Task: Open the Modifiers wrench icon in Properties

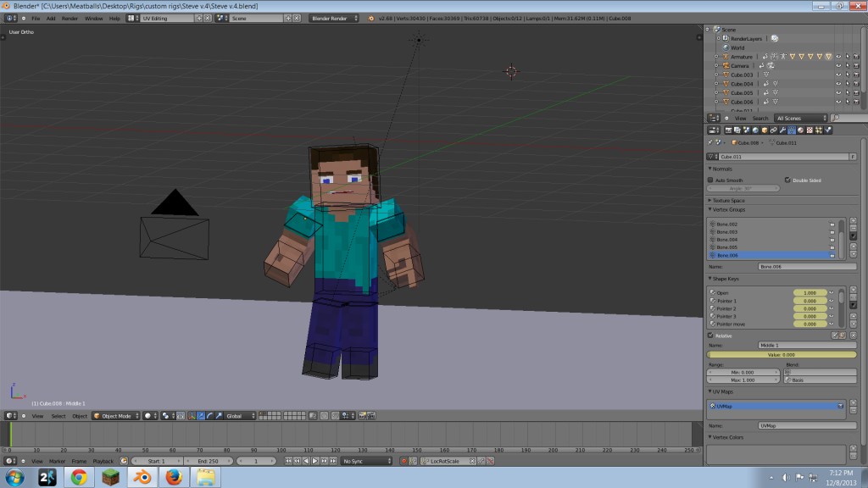Action: pos(783,130)
